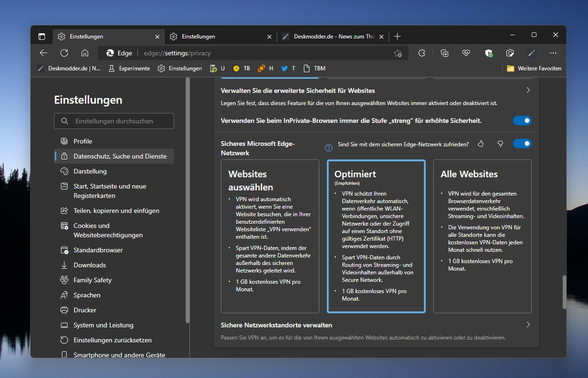Close the first Einstellungen tab
Viewport: 588px width, 378px height.
[157, 37]
